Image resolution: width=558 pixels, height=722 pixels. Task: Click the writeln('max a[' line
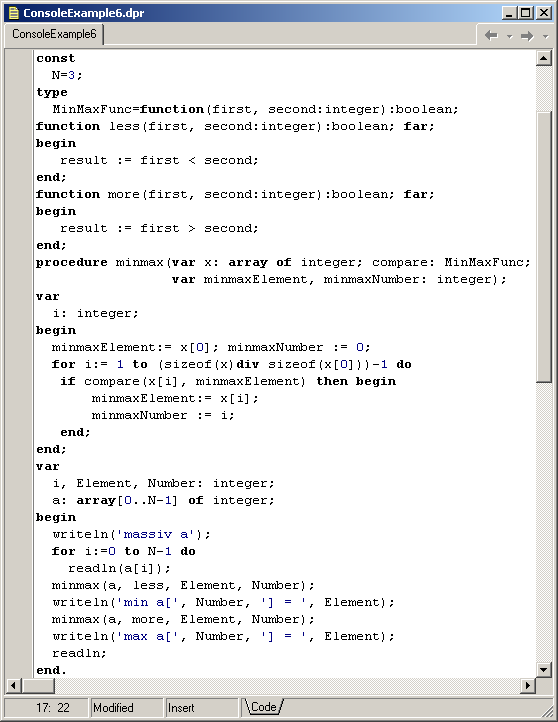[223, 637]
